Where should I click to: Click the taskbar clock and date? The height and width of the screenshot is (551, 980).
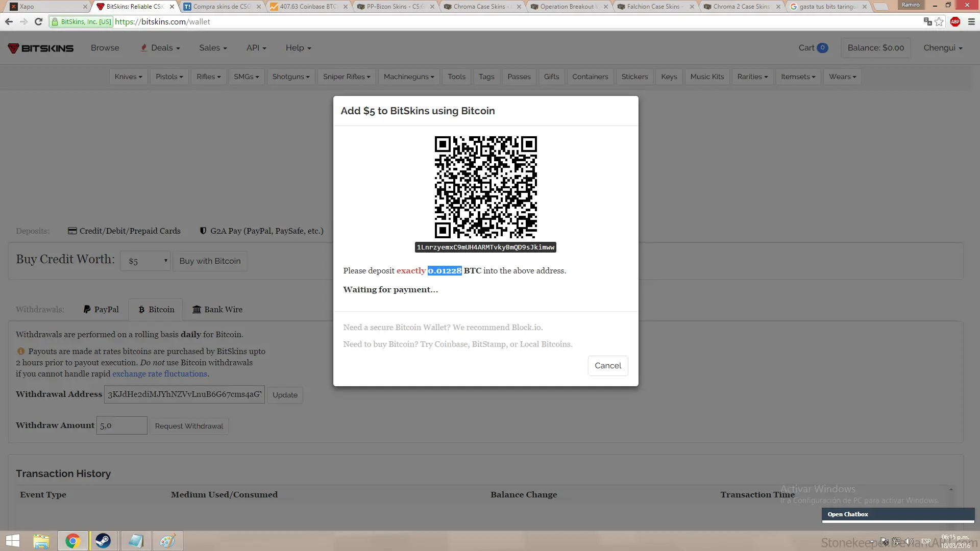point(955,541)
